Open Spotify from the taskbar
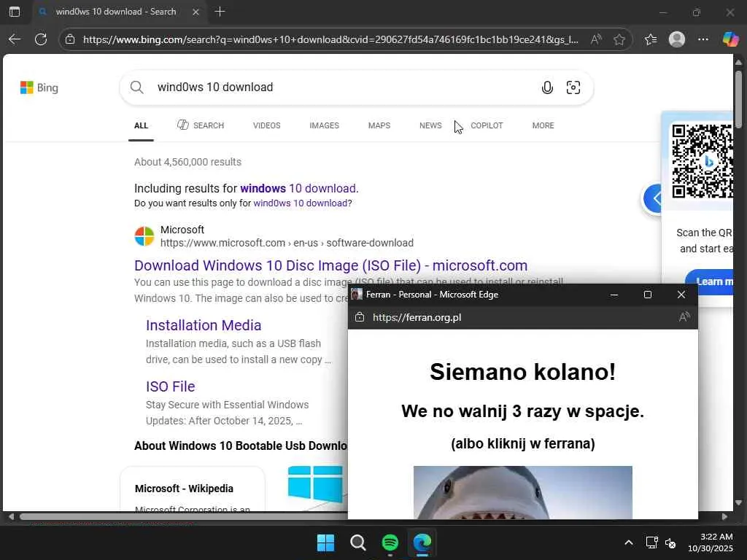 (x=390, y=542)
